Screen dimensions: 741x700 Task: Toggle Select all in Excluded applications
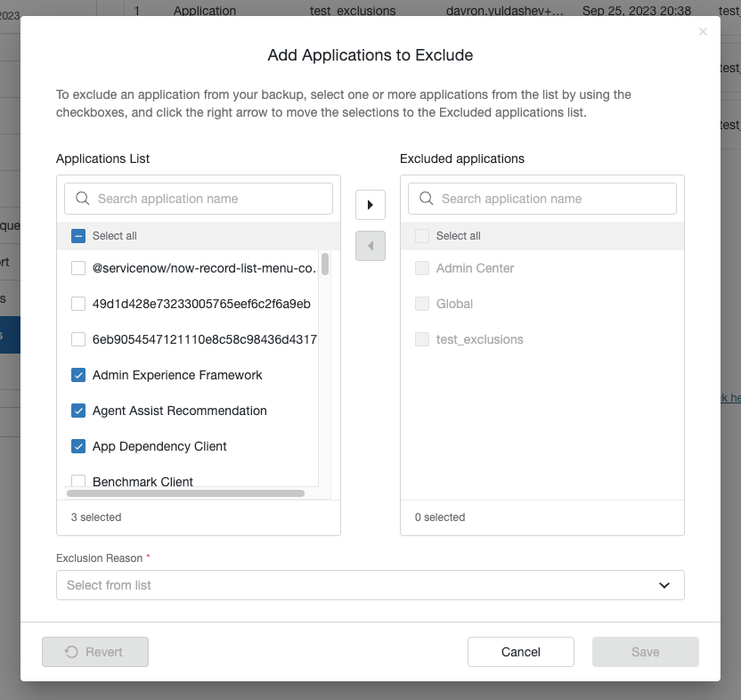421,236
